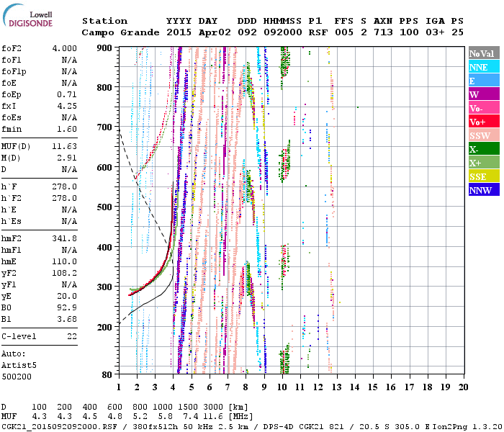This screenshot has height=432, width=504.
Task: Click the MUF 7.4 value for 1500 km
Action: tap(191, 417)
